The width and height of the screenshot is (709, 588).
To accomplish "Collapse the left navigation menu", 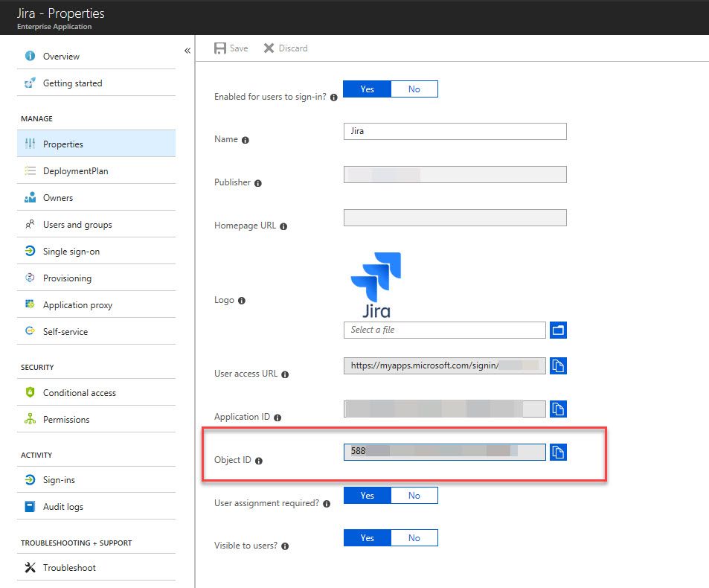I will pos(187,51).
